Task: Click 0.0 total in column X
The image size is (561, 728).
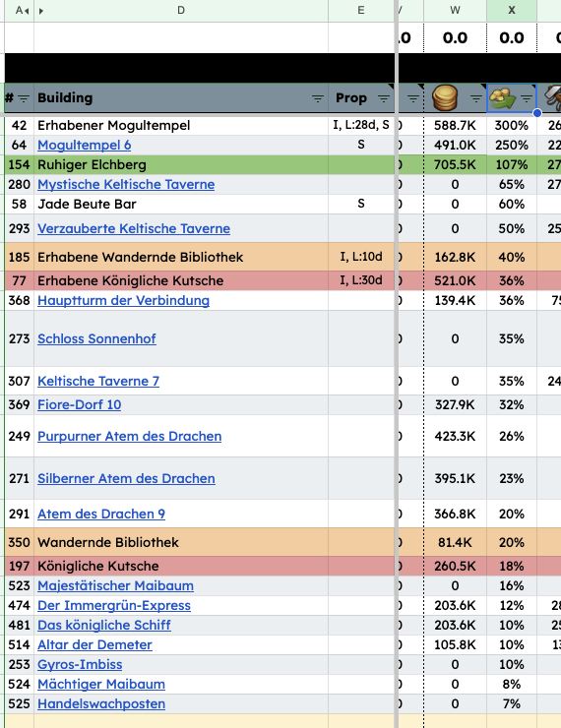Action: tap(512, 37)
